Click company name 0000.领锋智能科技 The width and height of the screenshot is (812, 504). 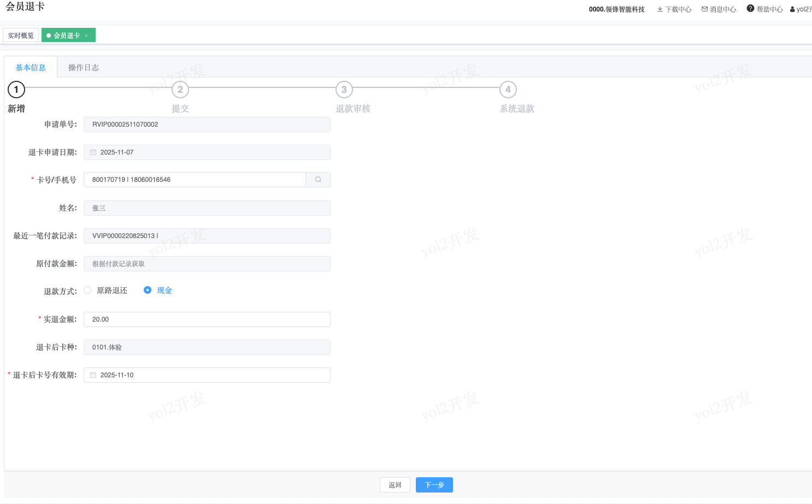click(617, 9)
